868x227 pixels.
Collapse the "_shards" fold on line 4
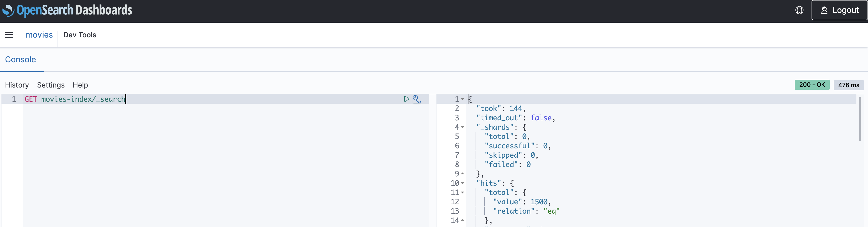pyautogui.click(x=462, y=127)
